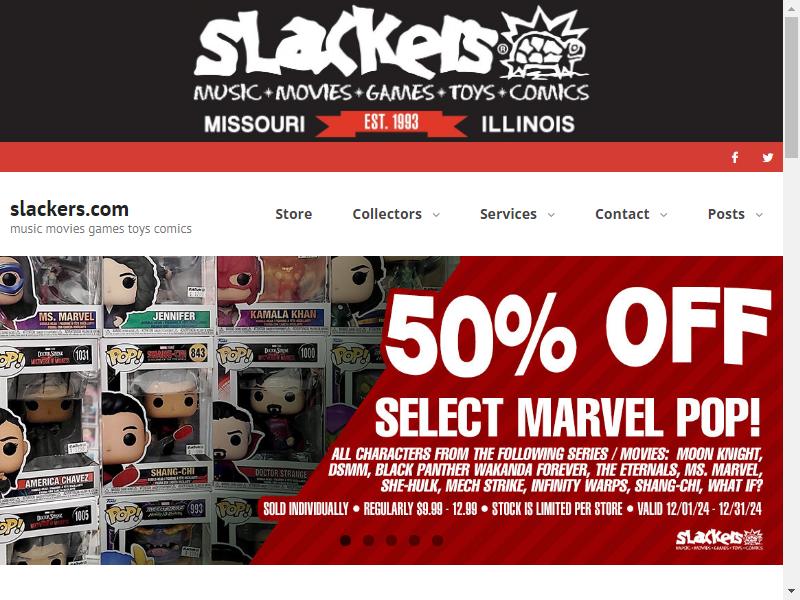Expand the Posts menu chevron
The width and height of the screenshot is (800, 600).
pyautogui.click(x=759, y=215)
